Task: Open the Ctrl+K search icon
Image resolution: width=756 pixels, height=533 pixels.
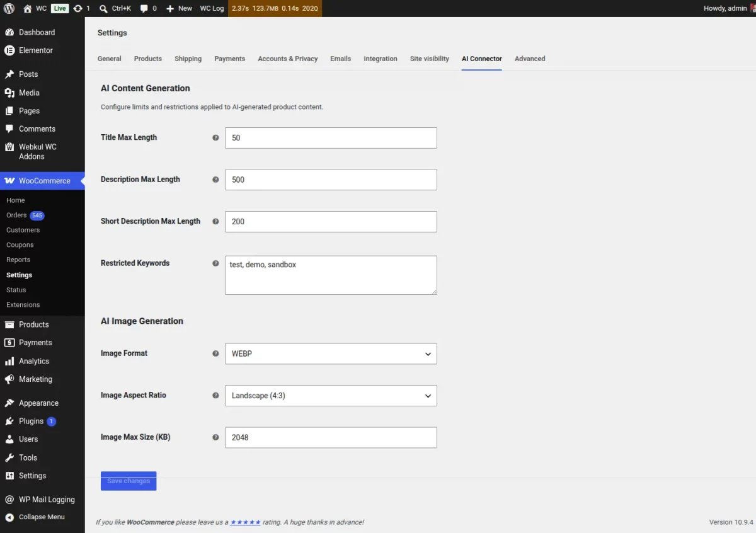Action: coord(104,8)
